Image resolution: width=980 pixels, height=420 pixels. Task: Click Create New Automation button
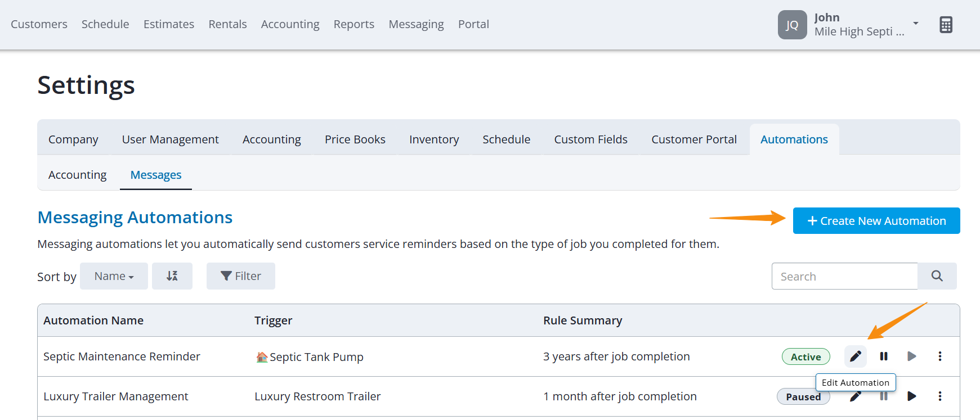tap(876, 221)
